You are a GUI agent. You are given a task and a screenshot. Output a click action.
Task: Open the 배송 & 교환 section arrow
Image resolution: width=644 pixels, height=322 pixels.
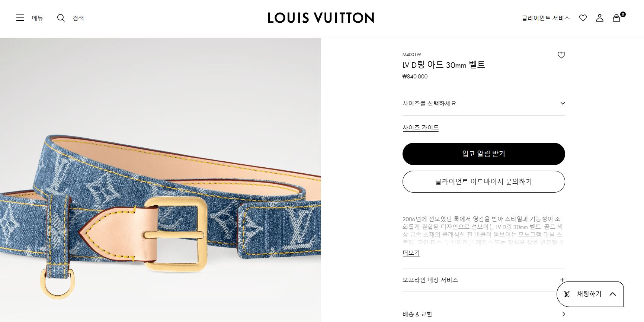(x=564, y=314)
